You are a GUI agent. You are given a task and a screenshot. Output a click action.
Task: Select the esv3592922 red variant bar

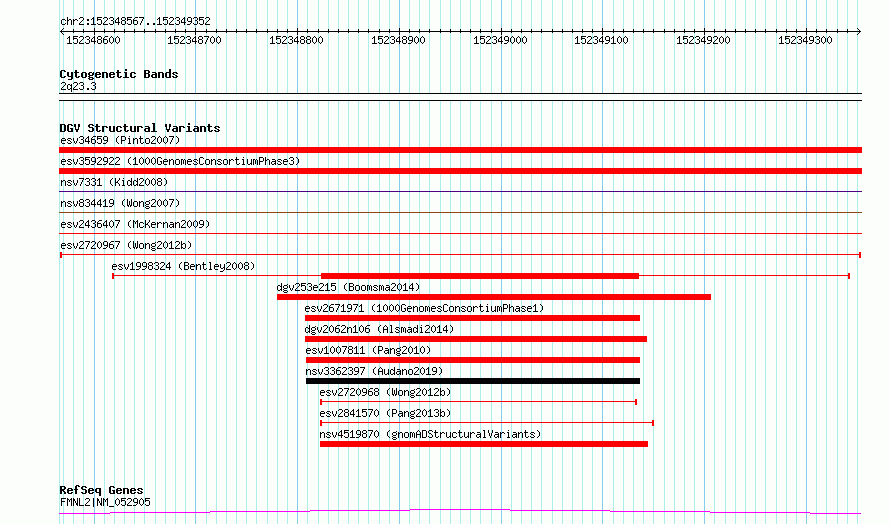tap(460, 171)
